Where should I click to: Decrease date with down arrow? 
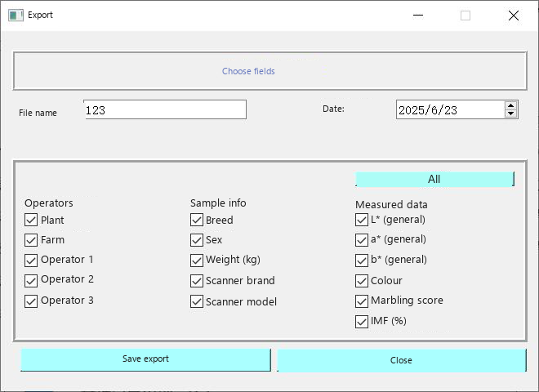pyautogui.click(x=511, y=114)
